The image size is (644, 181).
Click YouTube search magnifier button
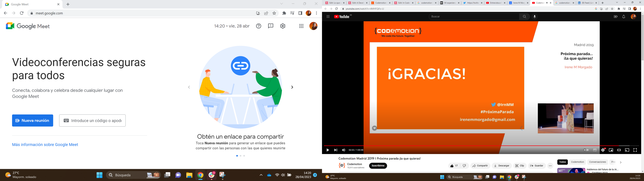(x=524, y=16)
